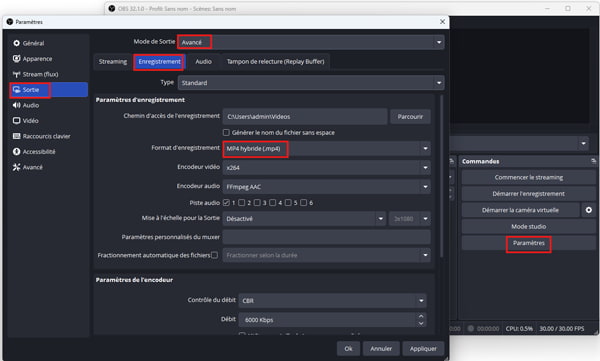Enable Fractionnement automatique des fichiers checkbox

coord(215,255)
